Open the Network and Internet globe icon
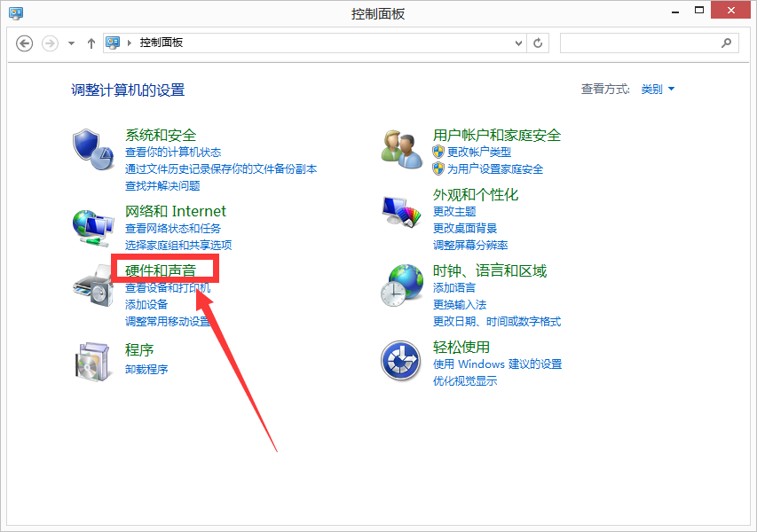Viewport: 757px width, 532px height. coord(93,228)
